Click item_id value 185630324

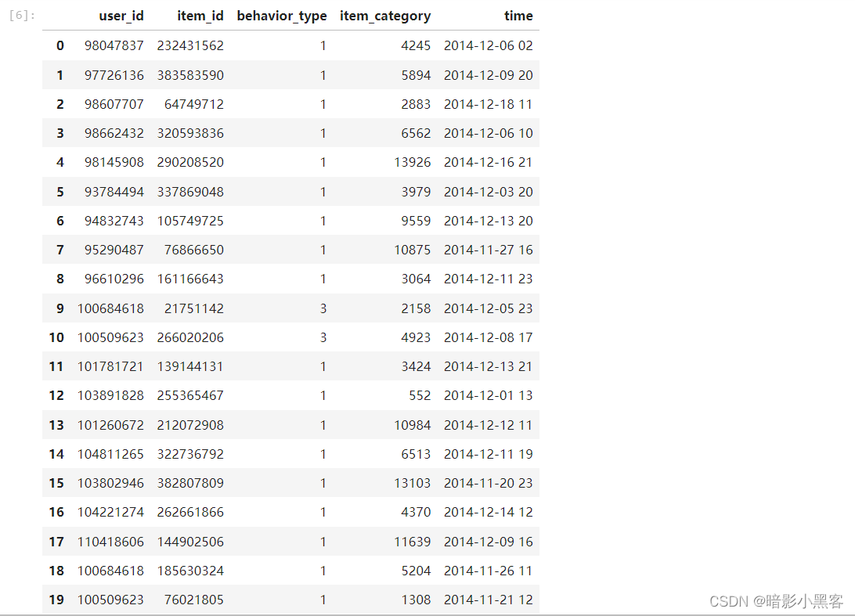pyautogui.click(x=190, y=571)
